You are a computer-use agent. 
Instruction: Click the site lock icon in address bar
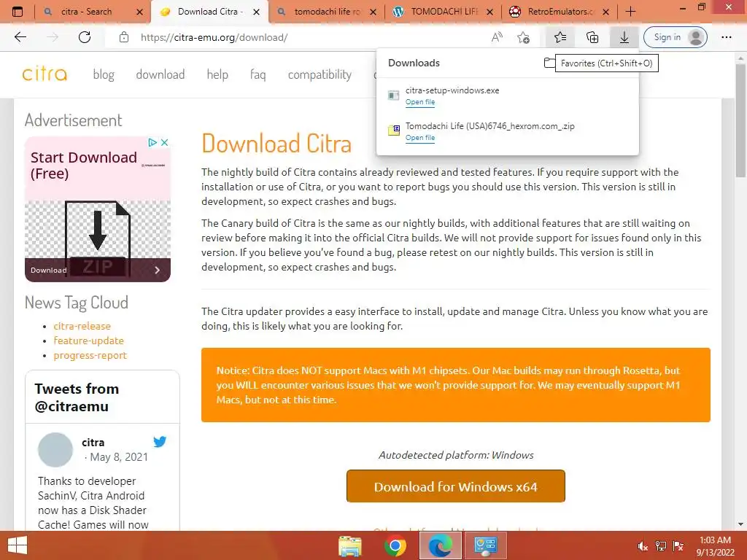pos(124,37)
